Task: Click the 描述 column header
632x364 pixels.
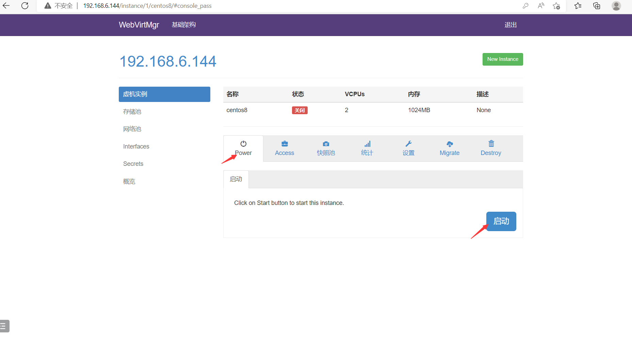Action: click(x=483, y=94)
